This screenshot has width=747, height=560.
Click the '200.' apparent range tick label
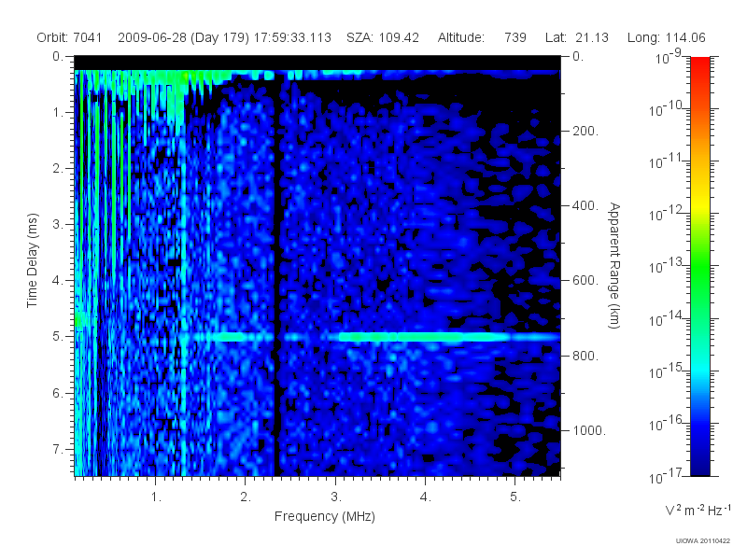(585, 131)
